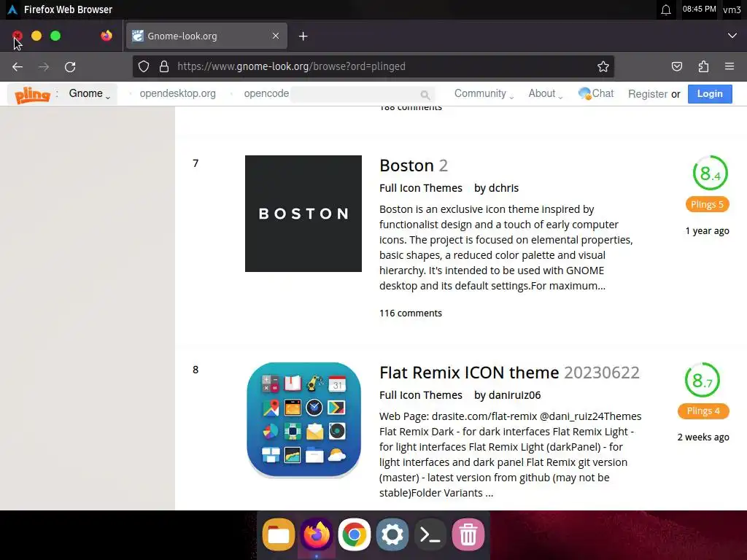
Task: Open author daniruiz06 profile
Action: tap(514, 395)
